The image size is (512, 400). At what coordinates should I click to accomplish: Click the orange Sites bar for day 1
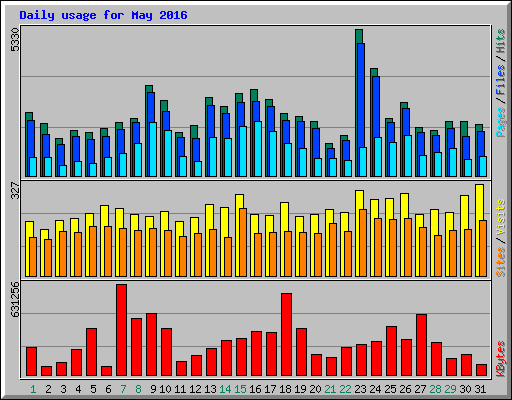[x=33, y=257]
